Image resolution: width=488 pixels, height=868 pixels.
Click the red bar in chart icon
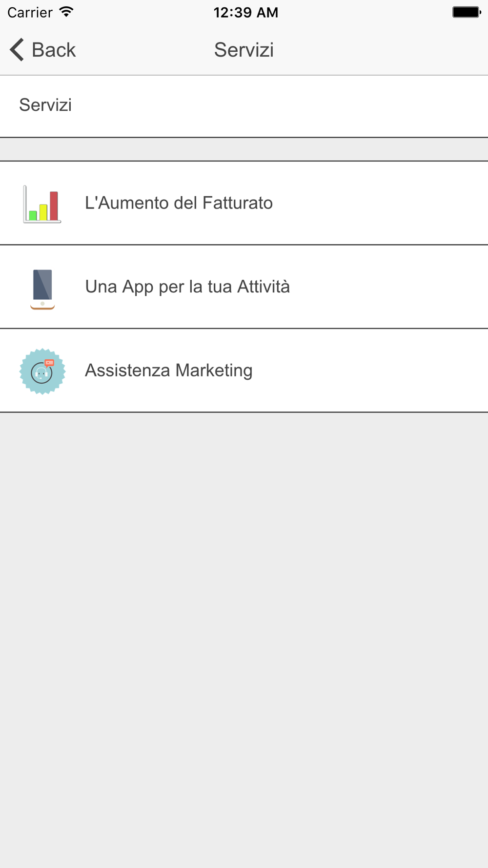[54, 206]
